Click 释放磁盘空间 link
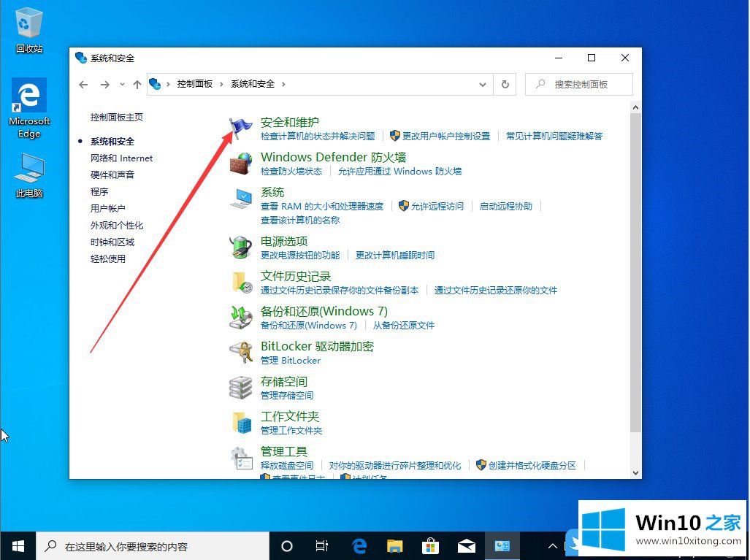This screenshot has width=750, height=560. point(287,465)
